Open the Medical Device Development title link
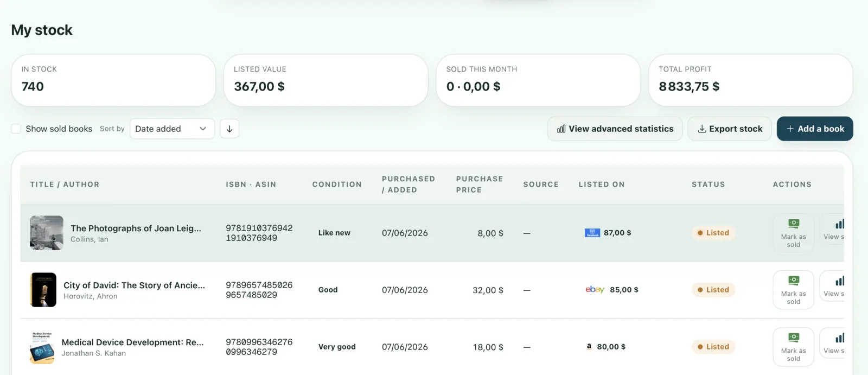Viewport: 868px width, 375px height. [133, 342]
